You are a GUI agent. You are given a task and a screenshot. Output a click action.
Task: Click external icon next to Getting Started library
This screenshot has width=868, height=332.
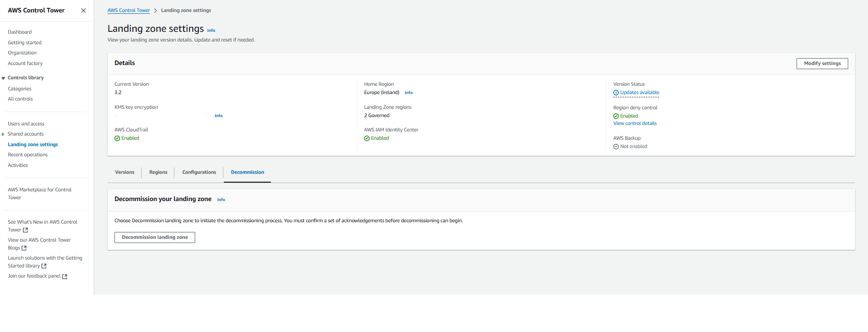coord(44,266)
